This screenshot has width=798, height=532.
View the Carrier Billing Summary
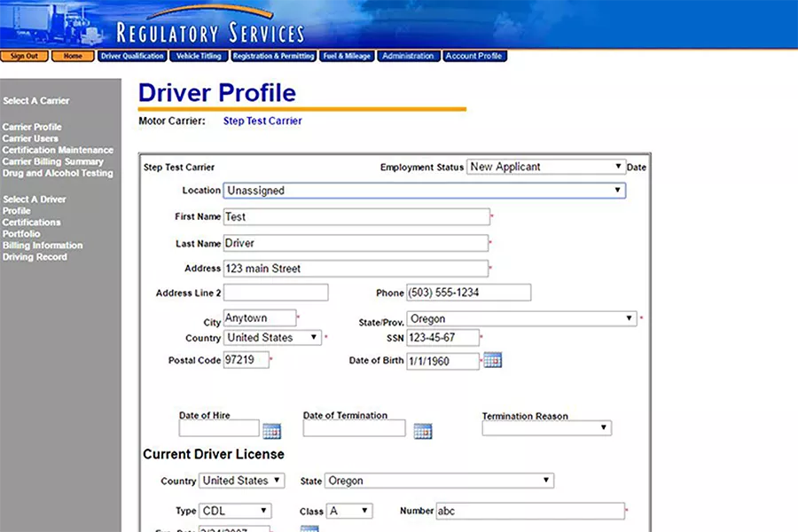pyautogui.click(x=53, y=161)
